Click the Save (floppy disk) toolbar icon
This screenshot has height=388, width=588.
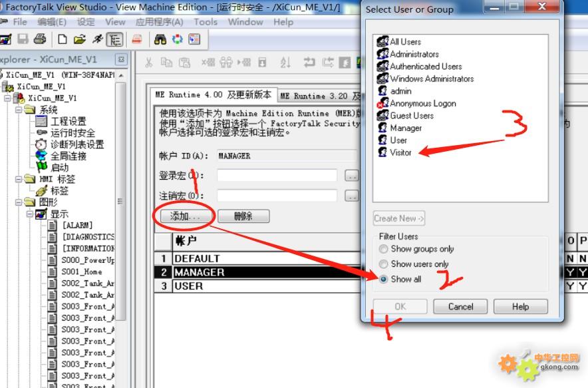[23, 39]
